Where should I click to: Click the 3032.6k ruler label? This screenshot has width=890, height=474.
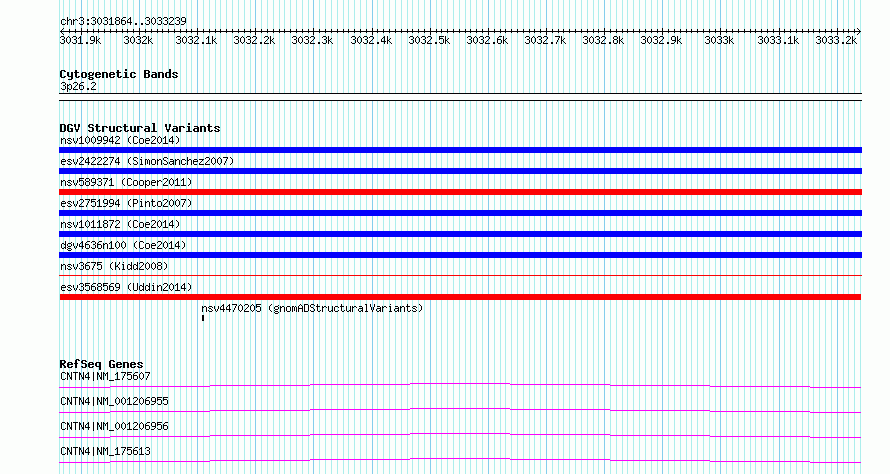(487, 40)
